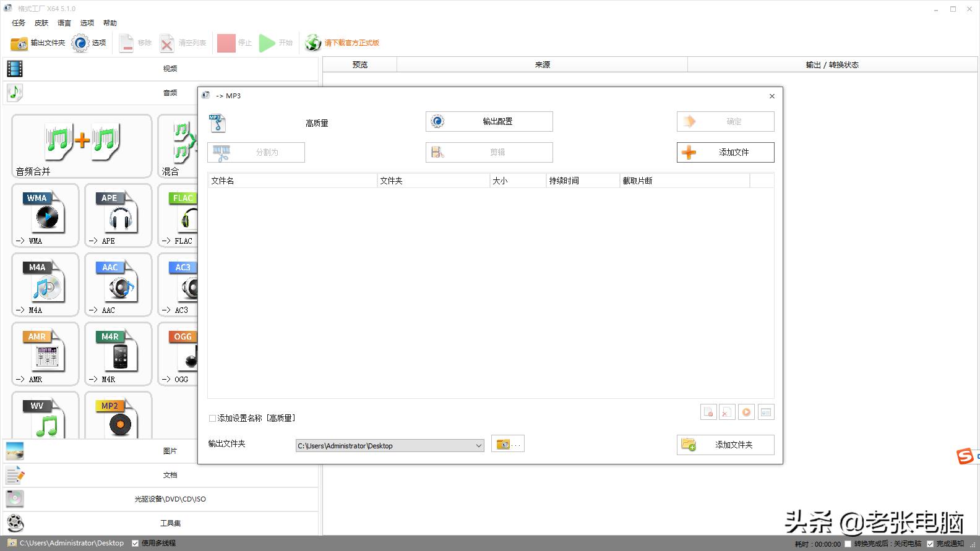Choose the AC3 conversion icon
The image size is (980, 551).
(x=178, y=284)
